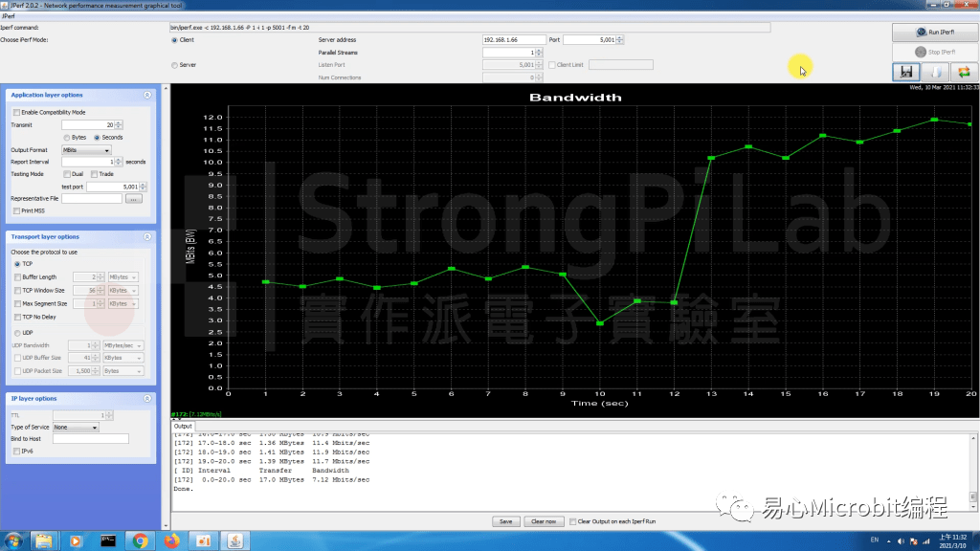Select the UDP protocol radio button
This screenshot has height=551, width=980.
[x=17, y=333]
